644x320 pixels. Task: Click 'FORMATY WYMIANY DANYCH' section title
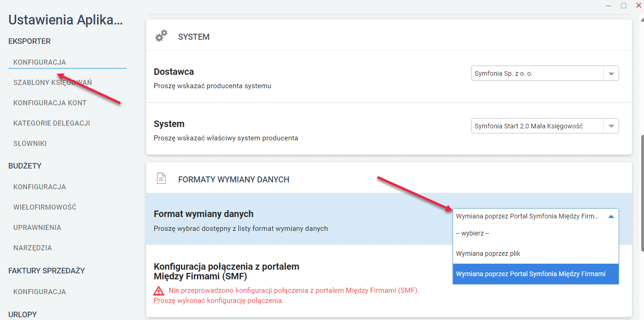point(234,180)
